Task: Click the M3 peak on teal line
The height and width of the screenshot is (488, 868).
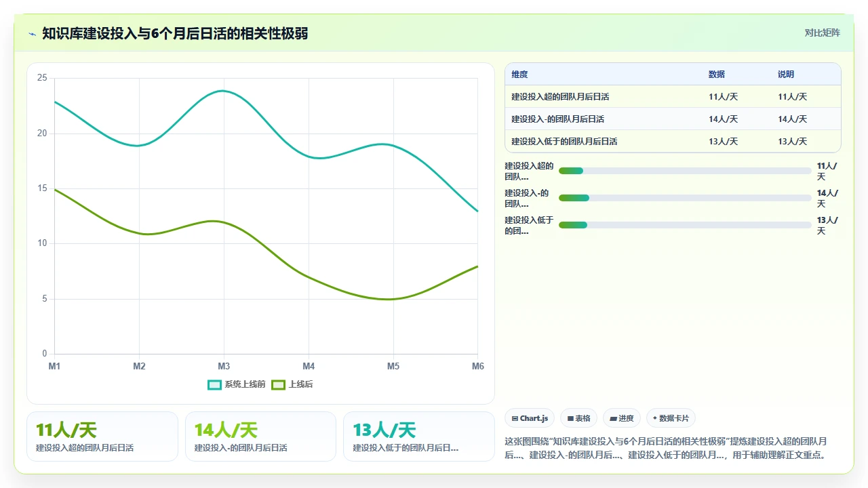Action: click(x=224, y=91)
